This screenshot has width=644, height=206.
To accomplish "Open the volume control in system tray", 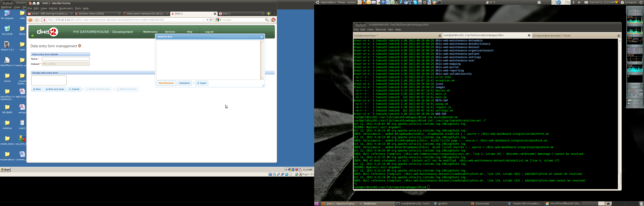I will pyautogui.click(x=579, y=3).
